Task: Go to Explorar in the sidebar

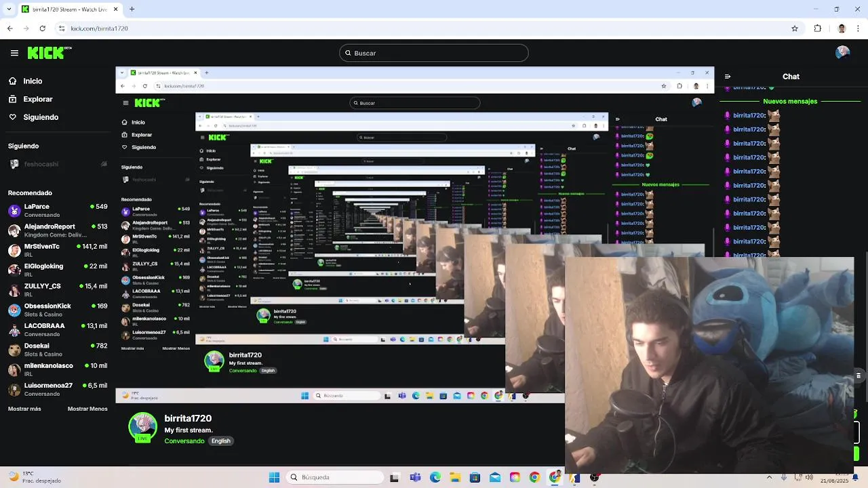Action: (38, 99)
